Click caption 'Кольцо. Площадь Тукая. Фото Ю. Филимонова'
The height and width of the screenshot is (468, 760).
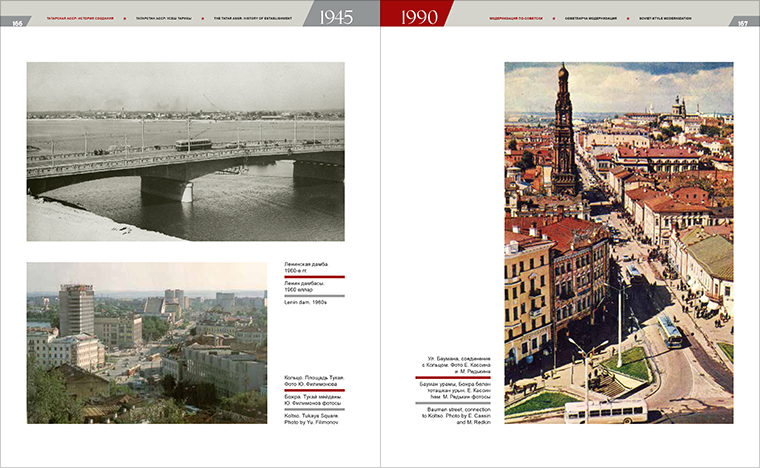[x=314, y=381]
